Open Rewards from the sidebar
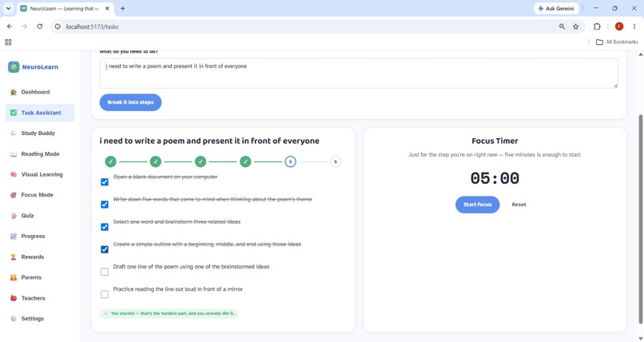This screenshot has width=644, height=342. pyautogui.click(x=40, y=257)
